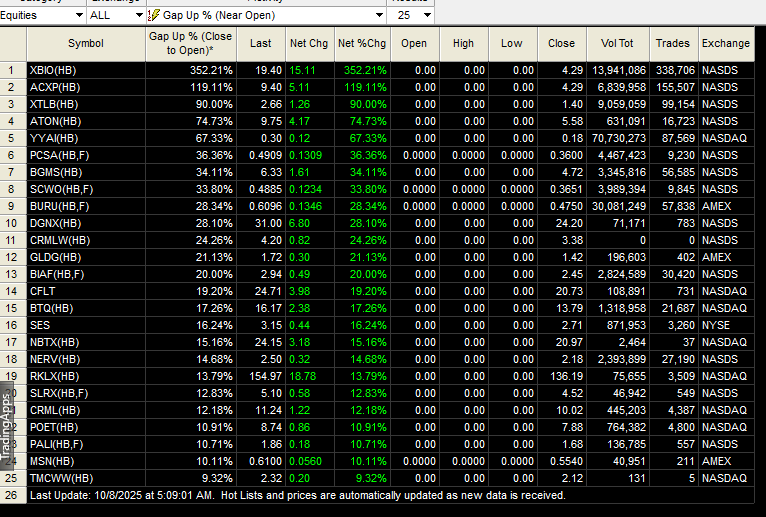Image resolution: width=766 pixels, height=517 pixels.
Task: Click XBIO volume 13,941,086
Action: pos(619,70)
